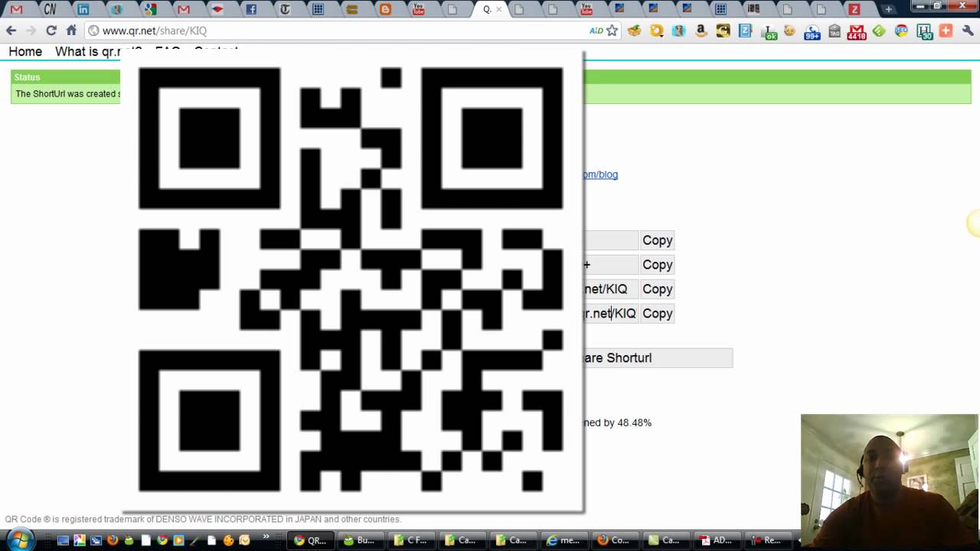Switch to the LinkedIn tab
The width and height of the screenshot is (980, 551).
click(83, 9)
